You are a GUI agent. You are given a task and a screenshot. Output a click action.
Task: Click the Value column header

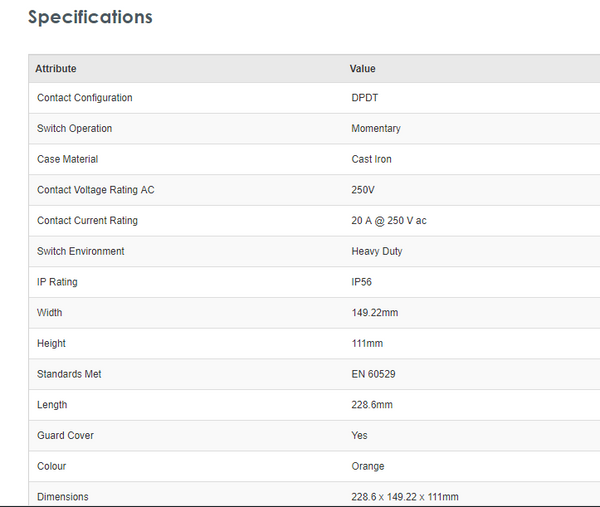(x=362, y=69)
